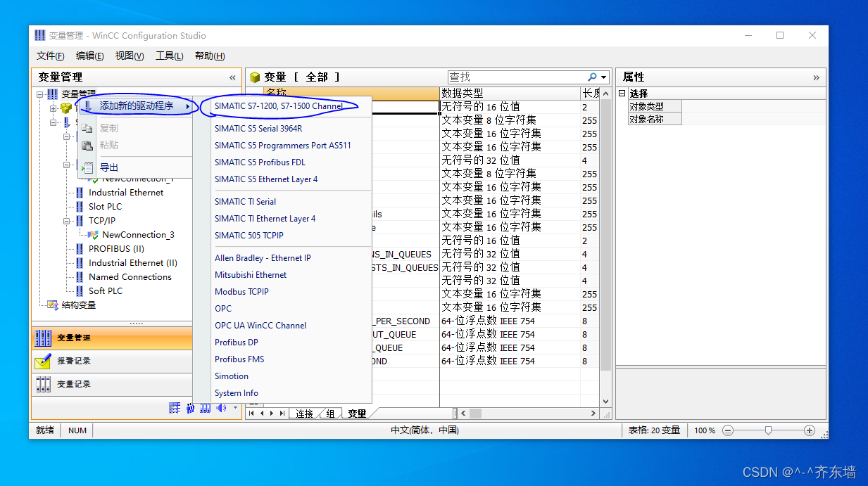This screenshot has width=868, height=486.
Task: Open the 帮助 menu
Action: coord(210,56)
